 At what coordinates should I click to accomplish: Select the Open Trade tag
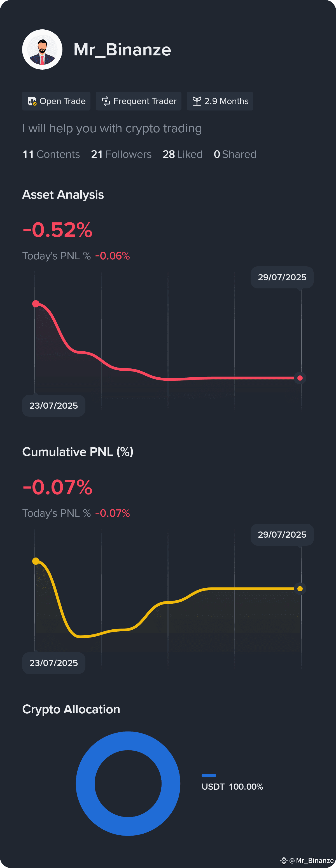(56, 101)
